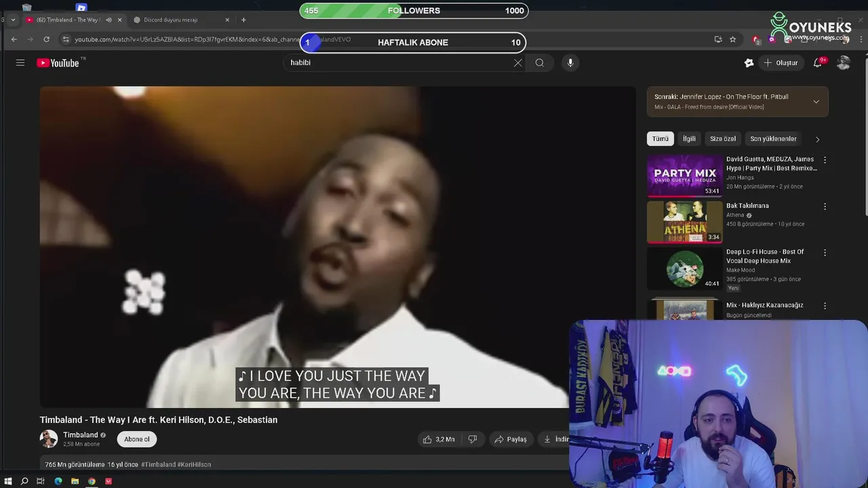Open options for Bak Takılmana video
Screen dimensions: 868x488
pyautogui.click(x=825, y=206)
